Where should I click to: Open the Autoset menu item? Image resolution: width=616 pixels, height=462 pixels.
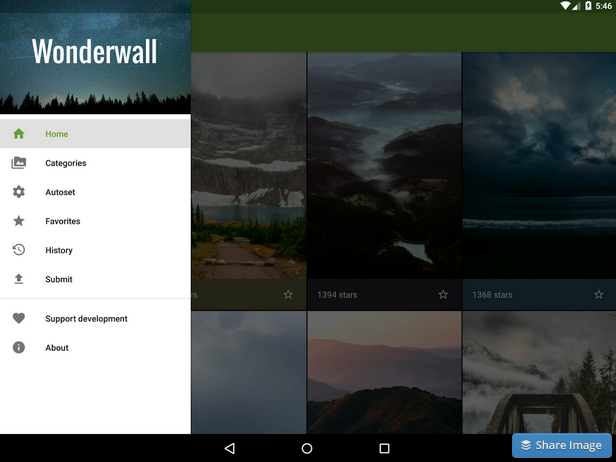coord(95,192)
